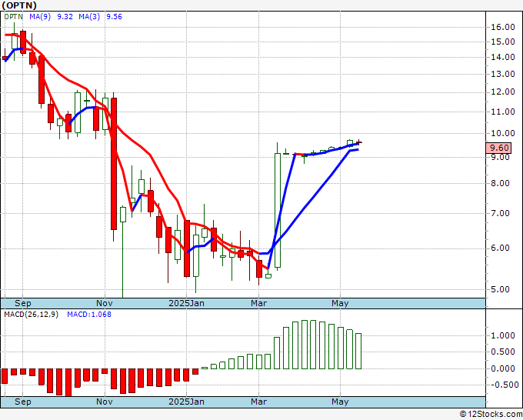Image resolution: width=523 pixels, height=420 pixels.
Task: Click the 14.00 price axis label
Action: coord(503,58)
